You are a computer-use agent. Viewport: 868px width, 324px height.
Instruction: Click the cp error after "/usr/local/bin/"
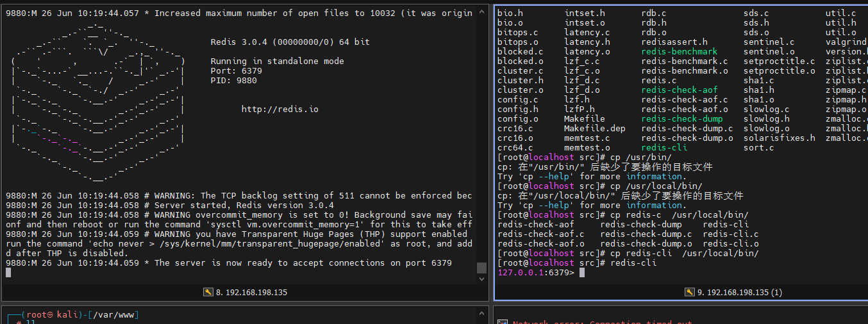coord(621,196)
